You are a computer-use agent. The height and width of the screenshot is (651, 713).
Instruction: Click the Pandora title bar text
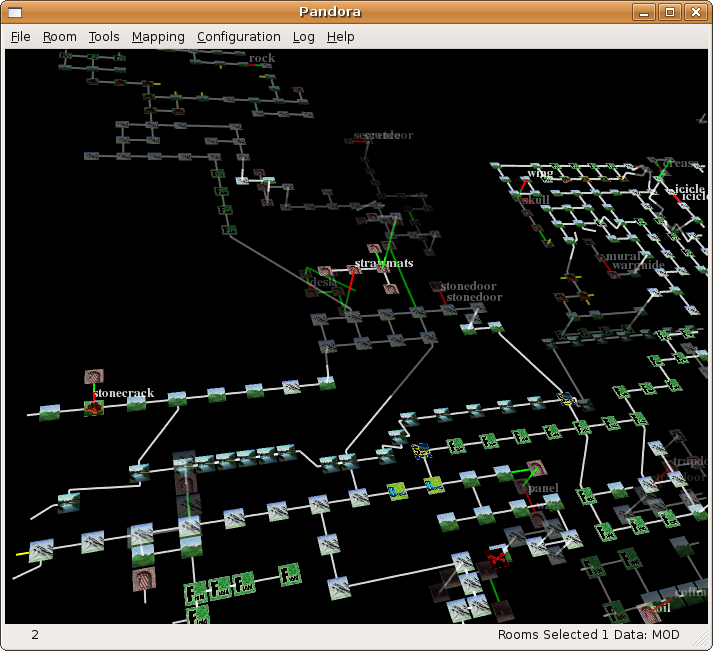coord(330,12)
